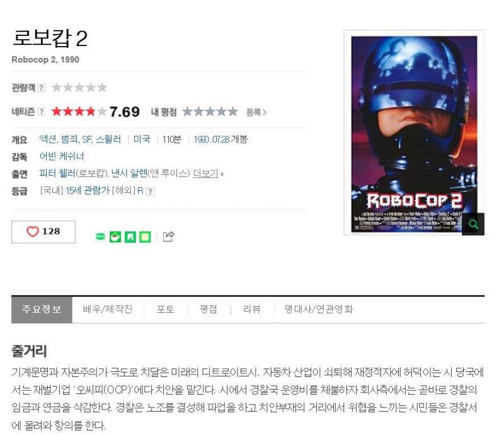Screen dimensions: 504x435
Task: Open the 네티즌 rating help question mark
Action: point(42,112)
